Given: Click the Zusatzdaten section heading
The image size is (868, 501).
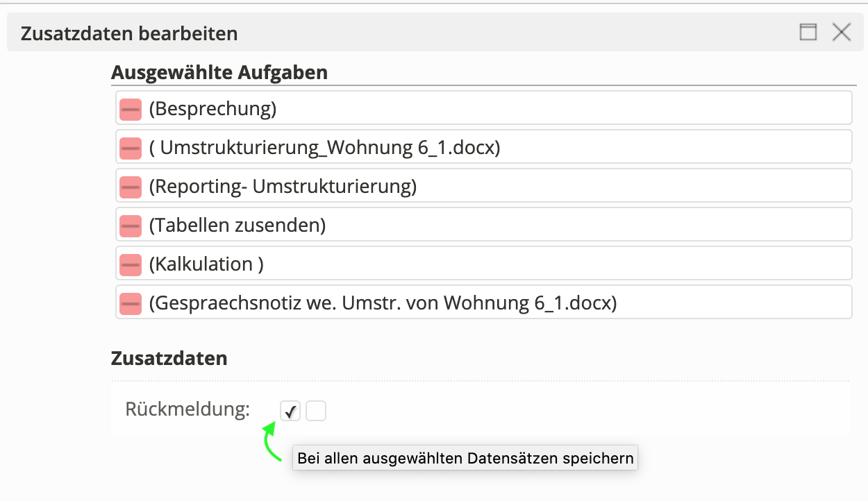Looking at the screenshot, I should coord(169,359).
